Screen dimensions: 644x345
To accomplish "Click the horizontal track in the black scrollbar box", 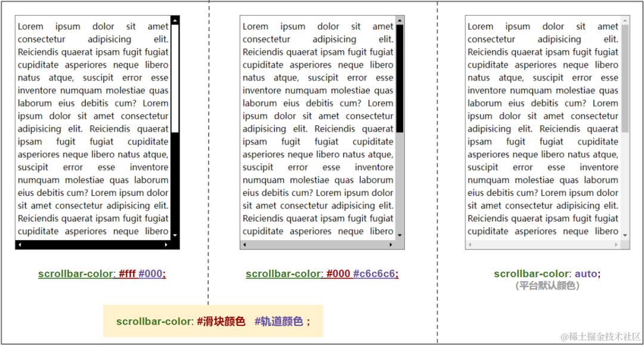I will [x=93, y=245].
